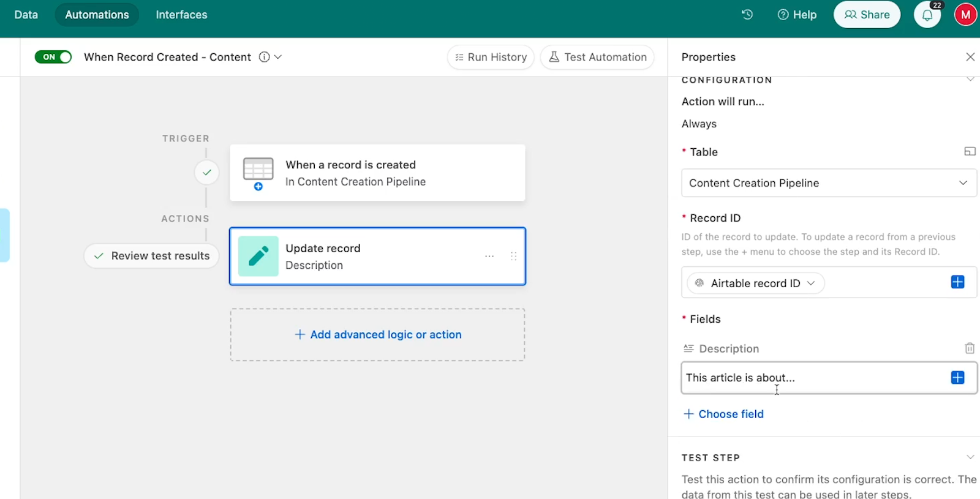Click the blue plus button in Record ID field
The width and height of the screenshot is (980, 499).
[957, 282]
